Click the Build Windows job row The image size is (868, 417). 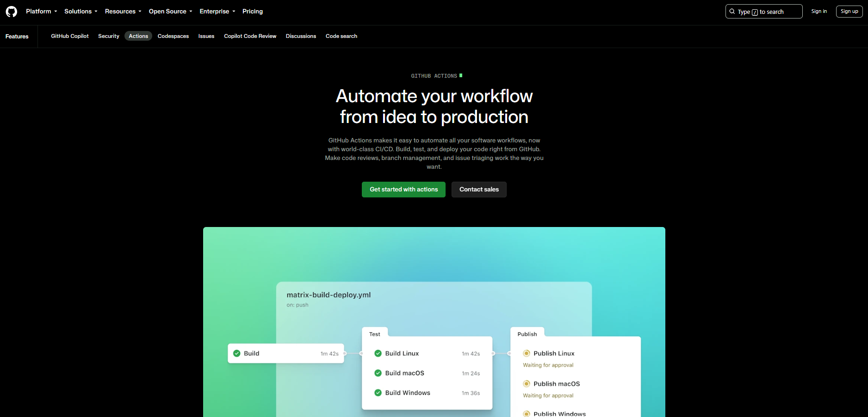click(427, 392)
